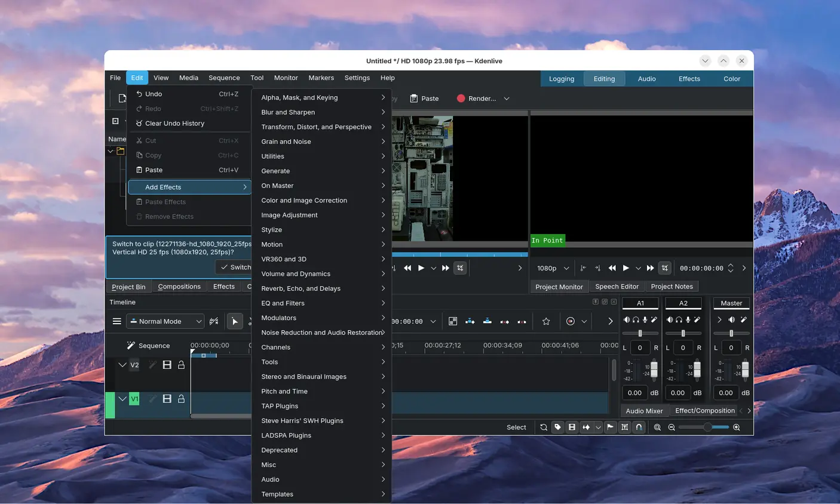The width and height of the screenshot is (840, 504).
Task: Toggle show video thumbnails in status bar
Action: point(572,427)
